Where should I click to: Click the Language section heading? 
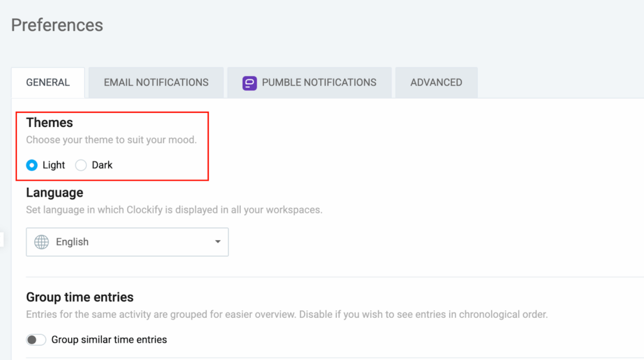pos(55,192)
